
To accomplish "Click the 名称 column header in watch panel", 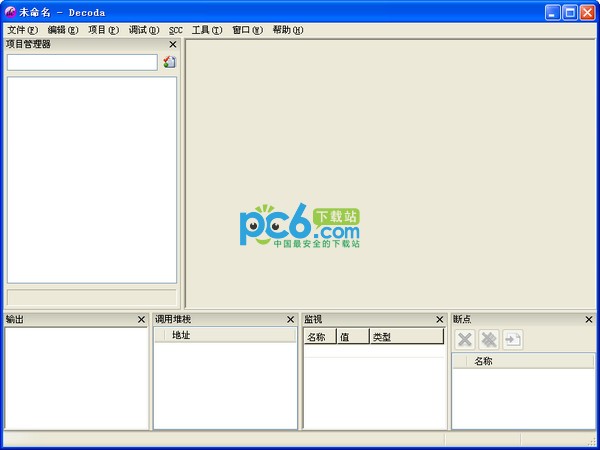I will point(320,337).
